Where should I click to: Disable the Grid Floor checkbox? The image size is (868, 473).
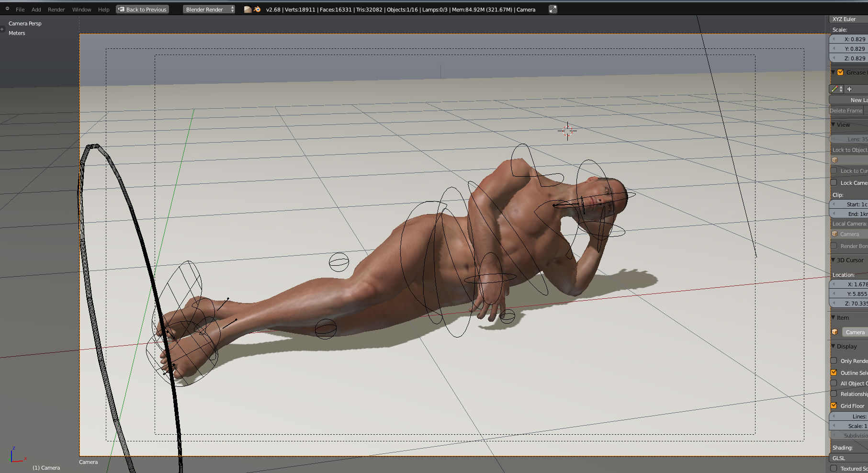point(834,405)
